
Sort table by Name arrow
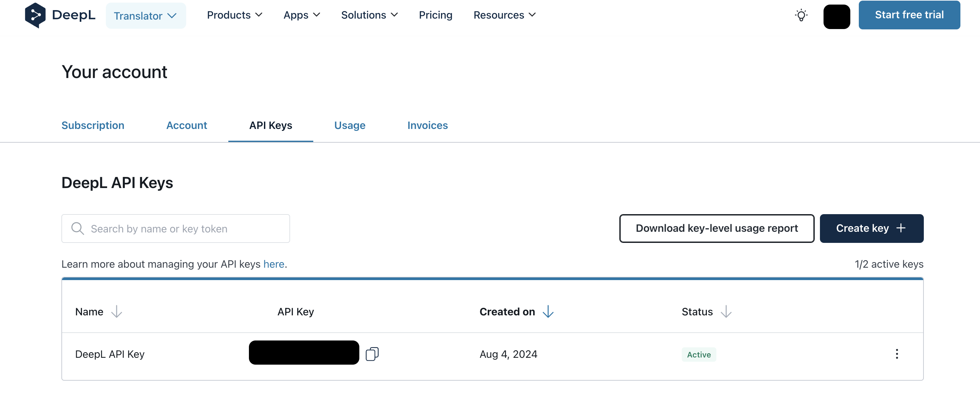pyautogui.click(x=116, y=312)
